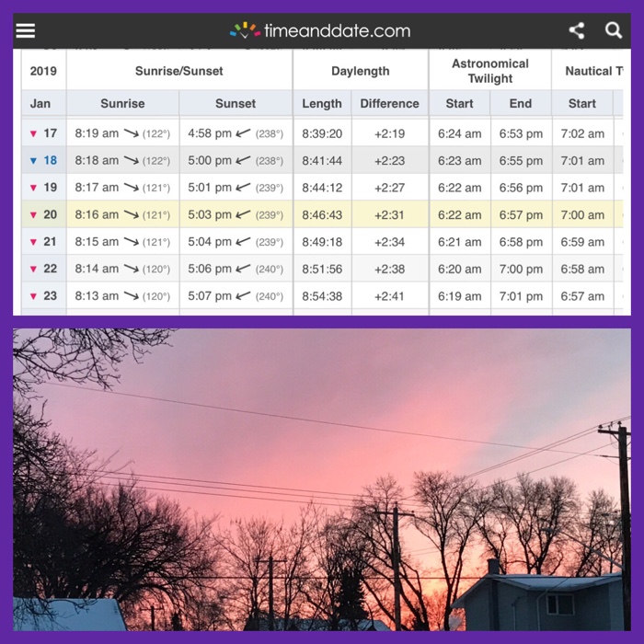This screenshot has width=644, height=644.
Task: Expand the Jan 21 row triangle
Action: 33,243
